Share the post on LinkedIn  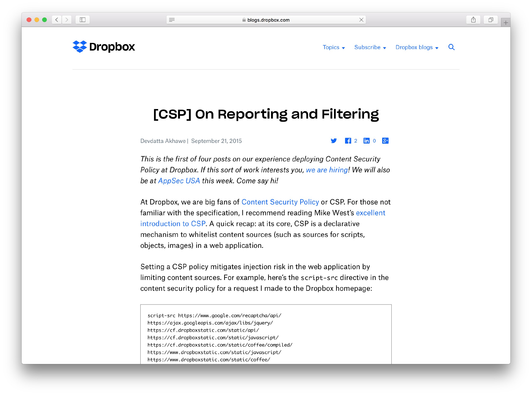366,141
